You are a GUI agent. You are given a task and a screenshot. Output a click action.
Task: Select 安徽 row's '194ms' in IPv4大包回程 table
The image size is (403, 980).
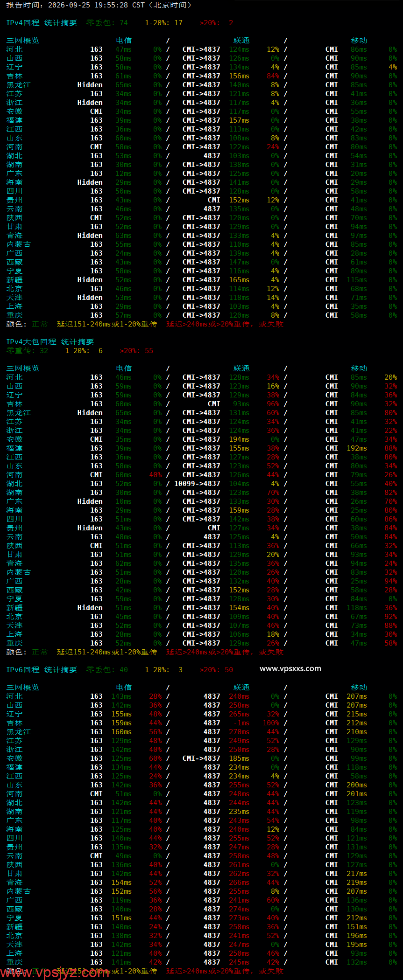(x=239, y=439)
